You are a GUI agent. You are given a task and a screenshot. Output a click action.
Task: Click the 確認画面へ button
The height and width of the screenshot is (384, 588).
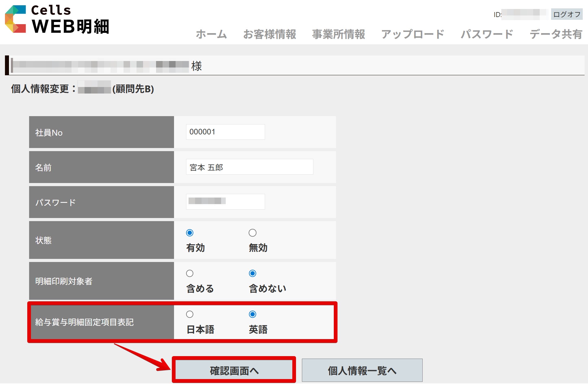(x=234, y=370)
